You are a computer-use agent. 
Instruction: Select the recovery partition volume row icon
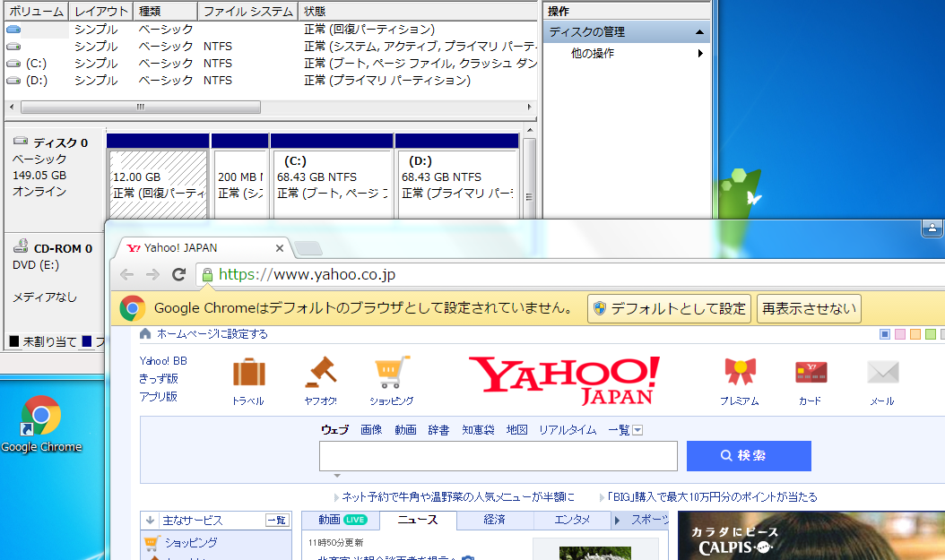[x=13, y=29]
